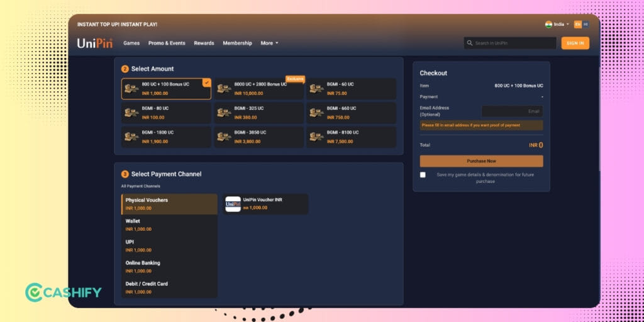Select the Physical Vouchers payment channel

coord(169,204)
